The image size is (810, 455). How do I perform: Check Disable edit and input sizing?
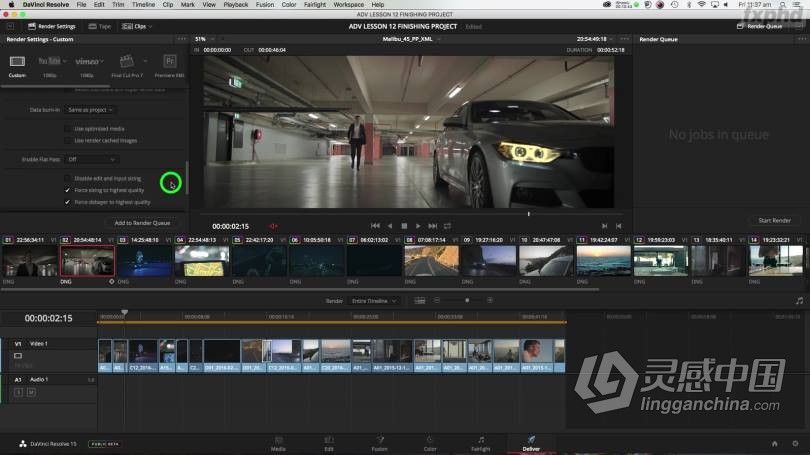[x=68, y=178]
